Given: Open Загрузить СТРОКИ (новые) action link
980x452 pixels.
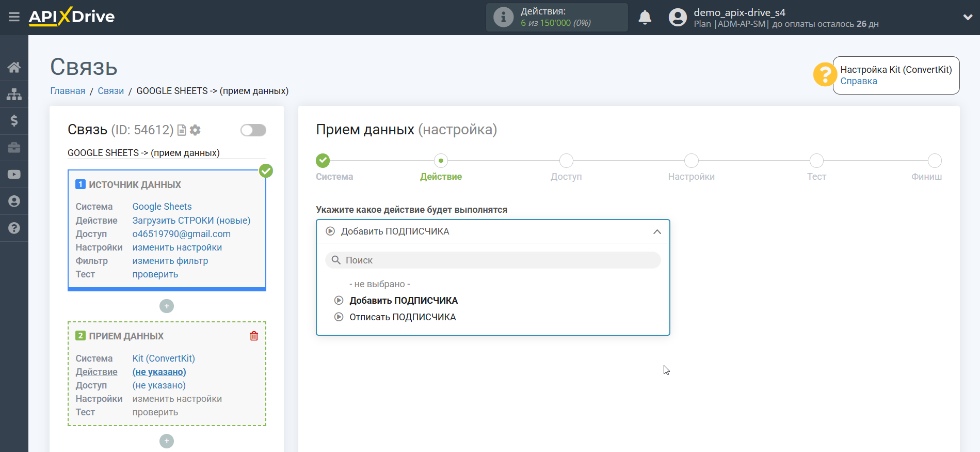Looking at the screenshot, I should click(191, 221).
